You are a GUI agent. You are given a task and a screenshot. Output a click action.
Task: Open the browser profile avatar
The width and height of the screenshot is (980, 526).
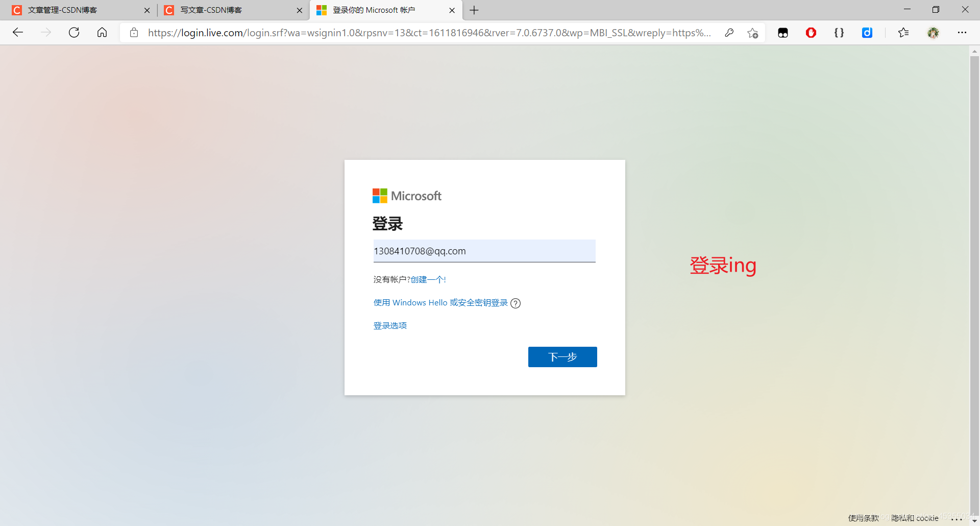(933, 33)
